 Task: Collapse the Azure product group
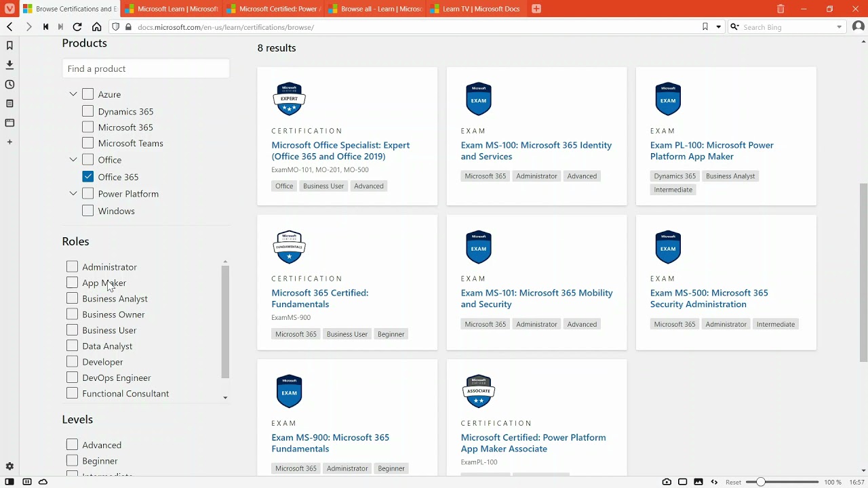(x=73, y=94)
